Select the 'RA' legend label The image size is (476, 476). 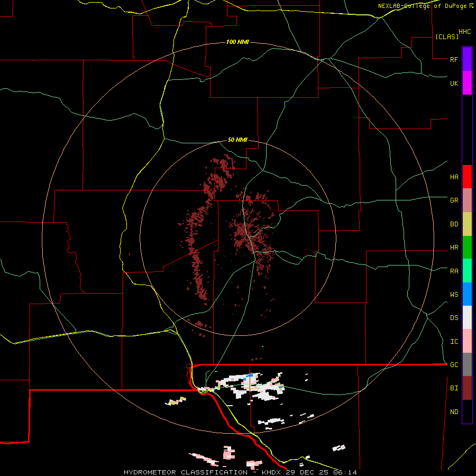point(454,271)
